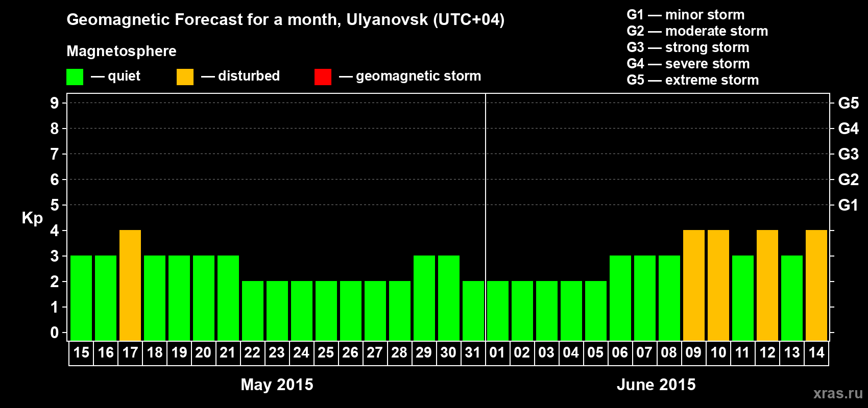Image resolution: width=868 pixels, height=408 pixels.
Task: Click the 'G1 — minor storm' legend line
Action: point(685,15)
